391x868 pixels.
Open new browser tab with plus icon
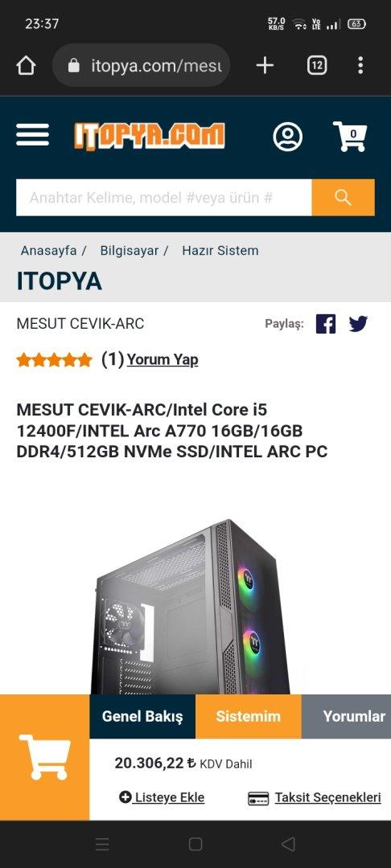[265, 66]
